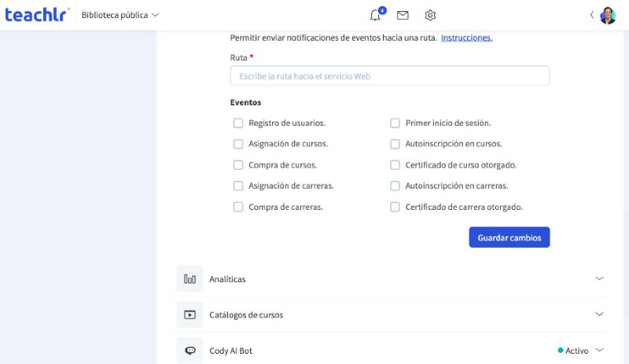629x364 pixels.
Task: Expand the Catálogos de cursos chevron
Action: pos(599,314)
